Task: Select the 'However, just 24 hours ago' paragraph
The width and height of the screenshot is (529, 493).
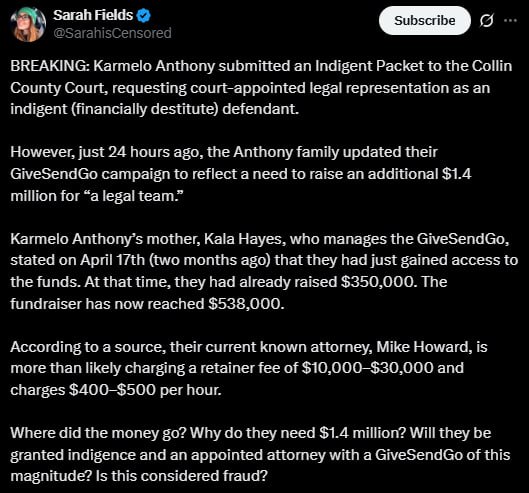Action: (x=241, y=174)
